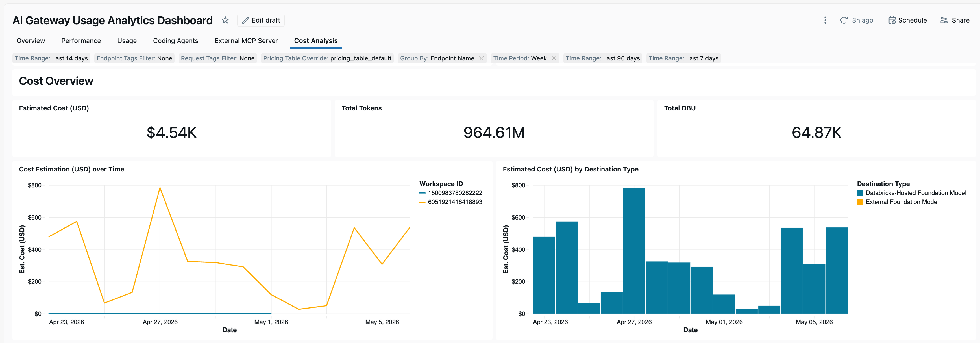This screenshot has width=980, height=343.
Task: Favorite the dashboard with the star icon
Action: tap(225, 20)
